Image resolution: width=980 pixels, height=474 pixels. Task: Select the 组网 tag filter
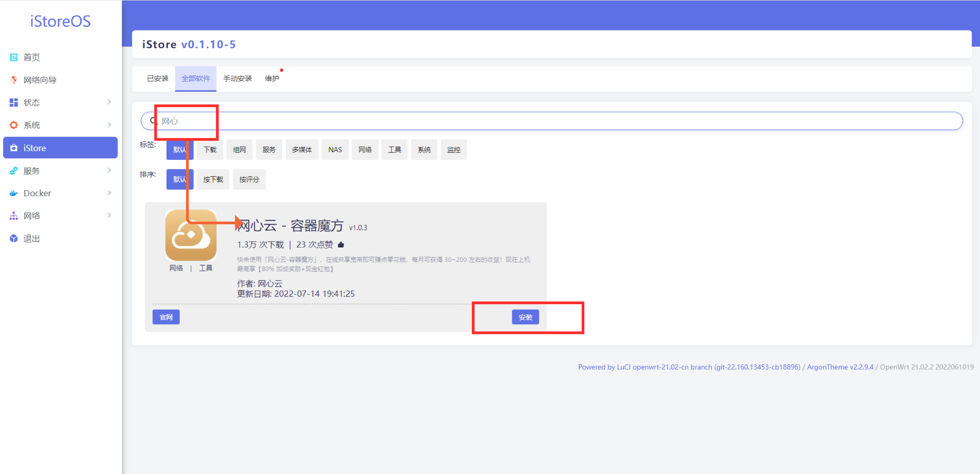pos(240,150)
